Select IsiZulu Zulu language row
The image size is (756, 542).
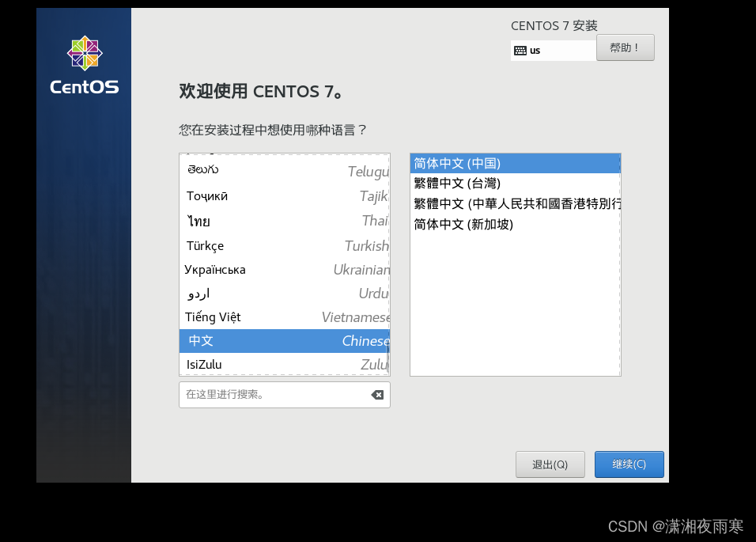285,364
